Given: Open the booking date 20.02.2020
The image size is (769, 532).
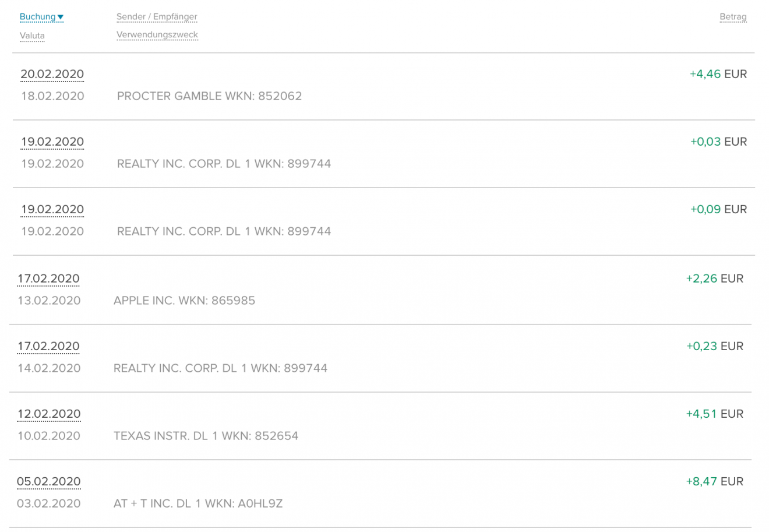Looking at the screenshot, I should (x=52, y=74).
